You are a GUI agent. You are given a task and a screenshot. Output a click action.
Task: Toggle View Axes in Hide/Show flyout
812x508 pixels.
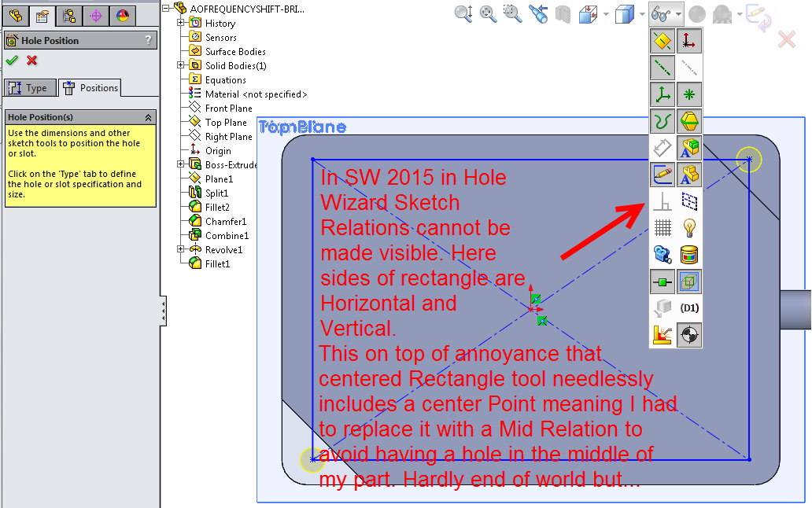coord(663,68)
